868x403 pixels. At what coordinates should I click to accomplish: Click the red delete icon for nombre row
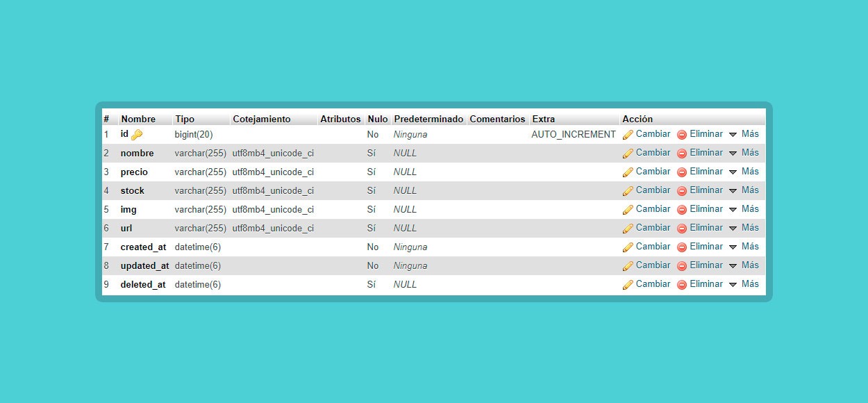[682, 154]
